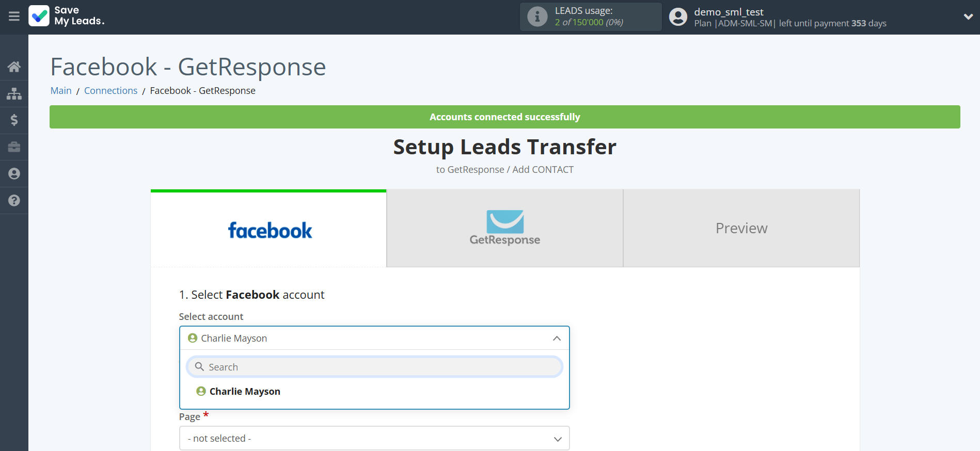Switch to the GetResponse tab
The width and height of the screenshot is (980, 451).
pyautogui.click(x=504, y=228)
